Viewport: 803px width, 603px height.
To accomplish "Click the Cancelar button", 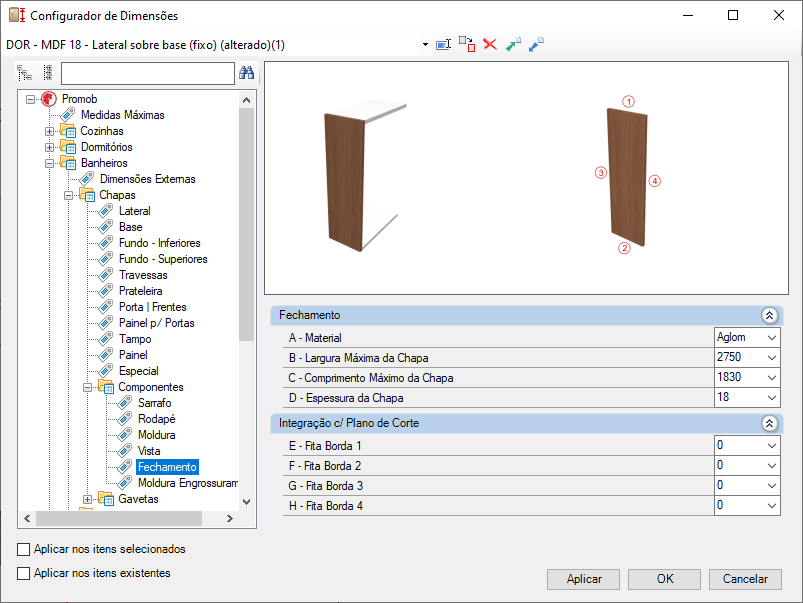I will point(745,579).
